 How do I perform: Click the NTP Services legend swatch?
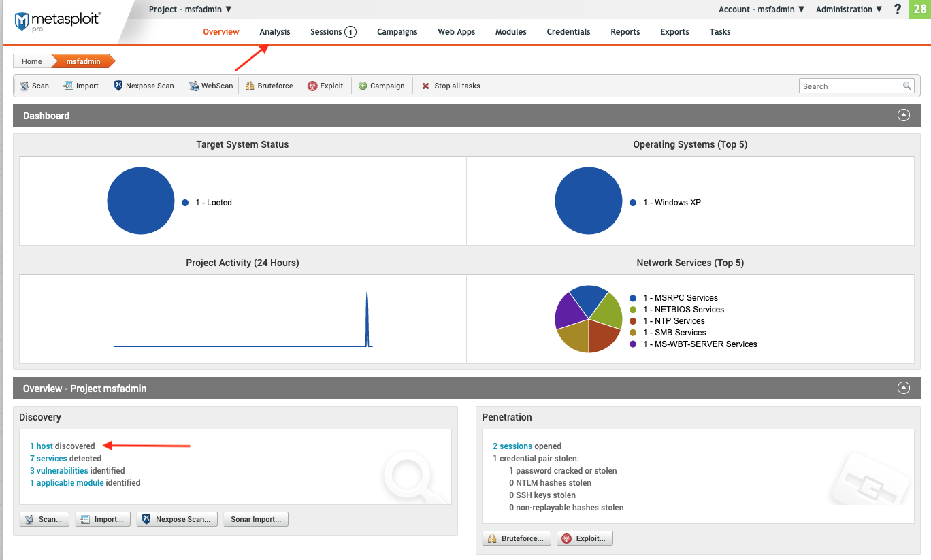pyautogui.click(x=633, y=321)
